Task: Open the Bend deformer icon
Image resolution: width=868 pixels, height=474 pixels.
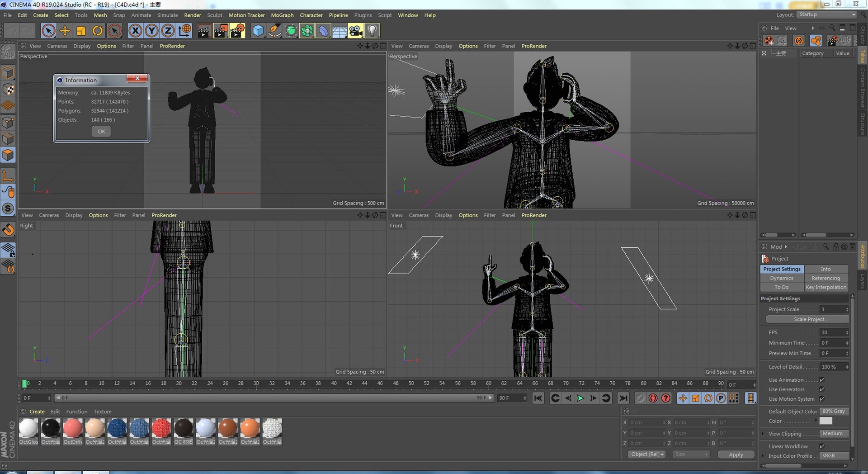Action: click(x=323, y=31)
